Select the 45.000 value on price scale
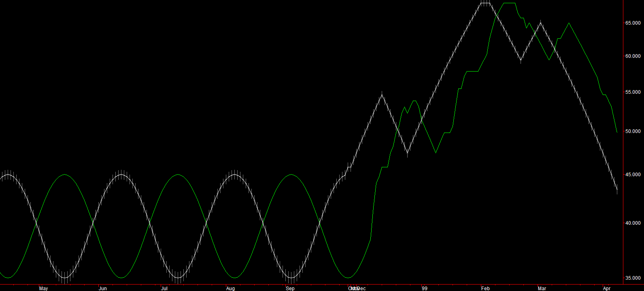 pos(633,175)
